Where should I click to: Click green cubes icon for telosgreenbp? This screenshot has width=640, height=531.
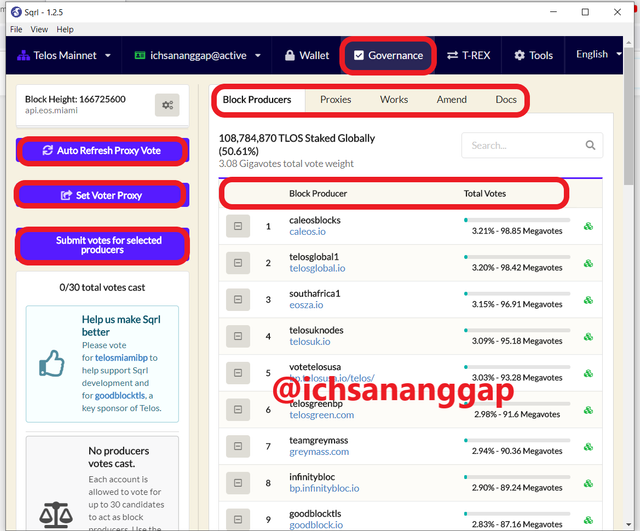tap(588, 410)
